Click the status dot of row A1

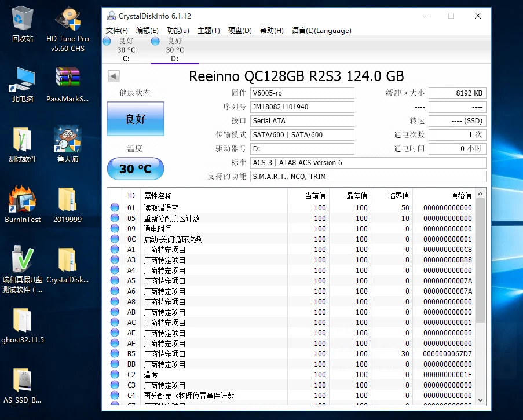(x=115, y=249)
